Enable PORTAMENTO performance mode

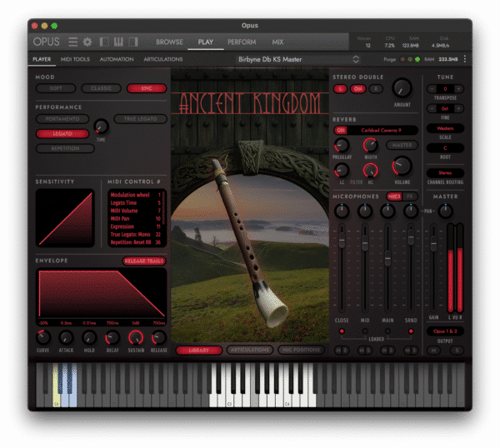coord(62,119)
